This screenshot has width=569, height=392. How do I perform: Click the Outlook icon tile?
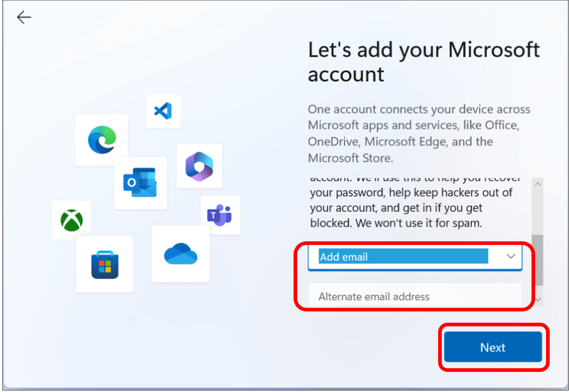click(141, 183)
